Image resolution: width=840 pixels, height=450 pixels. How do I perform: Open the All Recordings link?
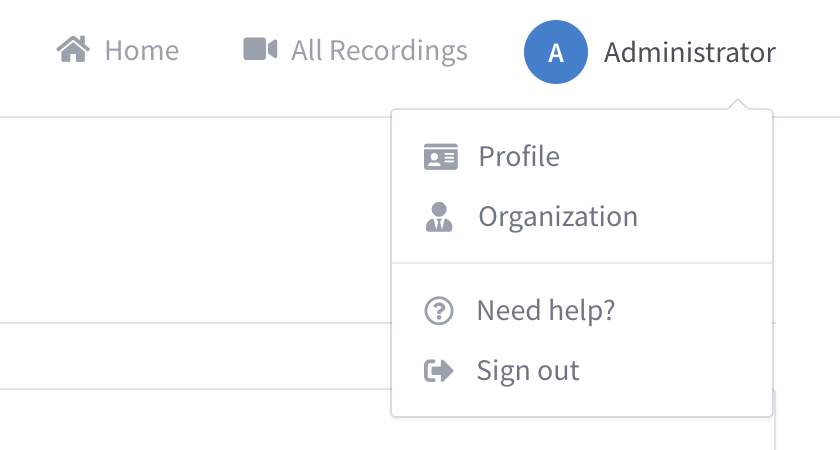(x=355, y=50)
